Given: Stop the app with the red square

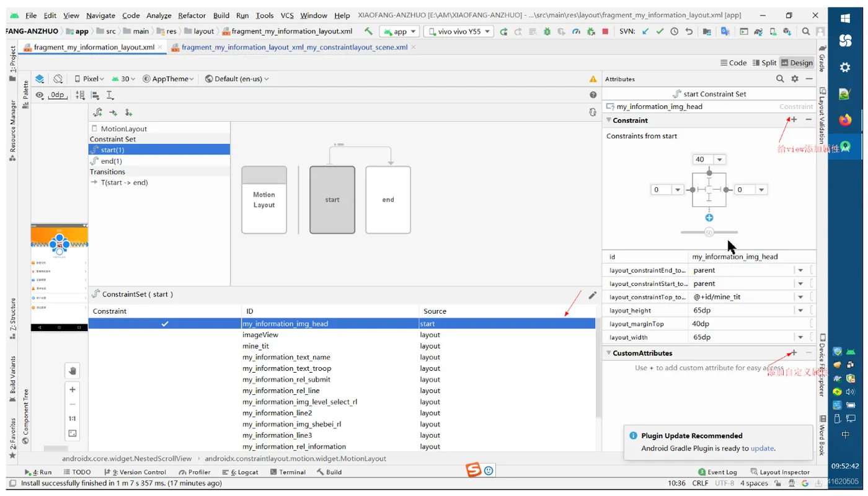Looking at the screenshot, I should click(x=605, y=31).
